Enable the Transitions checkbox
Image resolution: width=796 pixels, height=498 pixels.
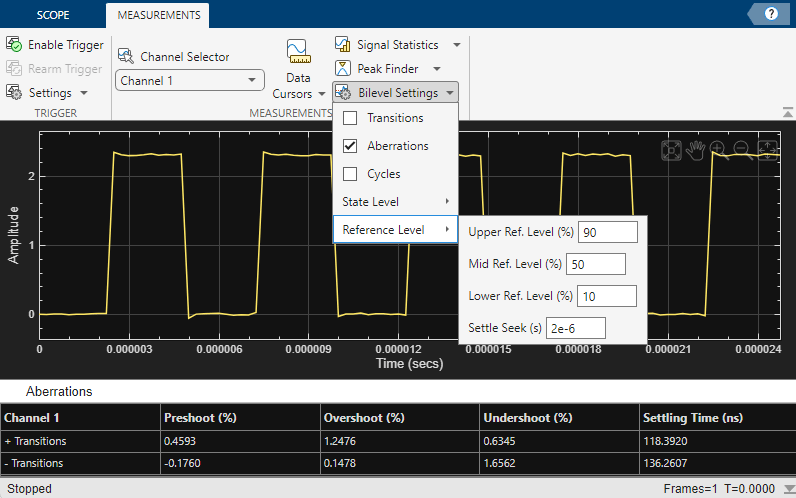[350, 118]
